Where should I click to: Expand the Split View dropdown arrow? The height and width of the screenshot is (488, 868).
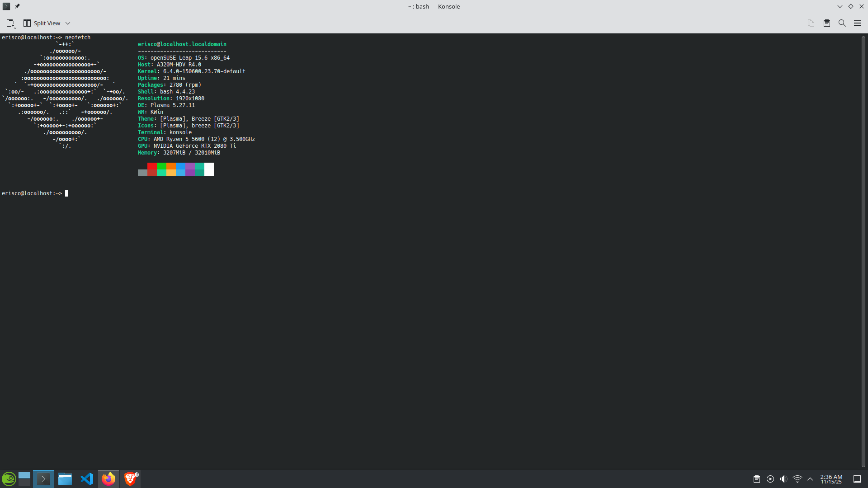68,23
